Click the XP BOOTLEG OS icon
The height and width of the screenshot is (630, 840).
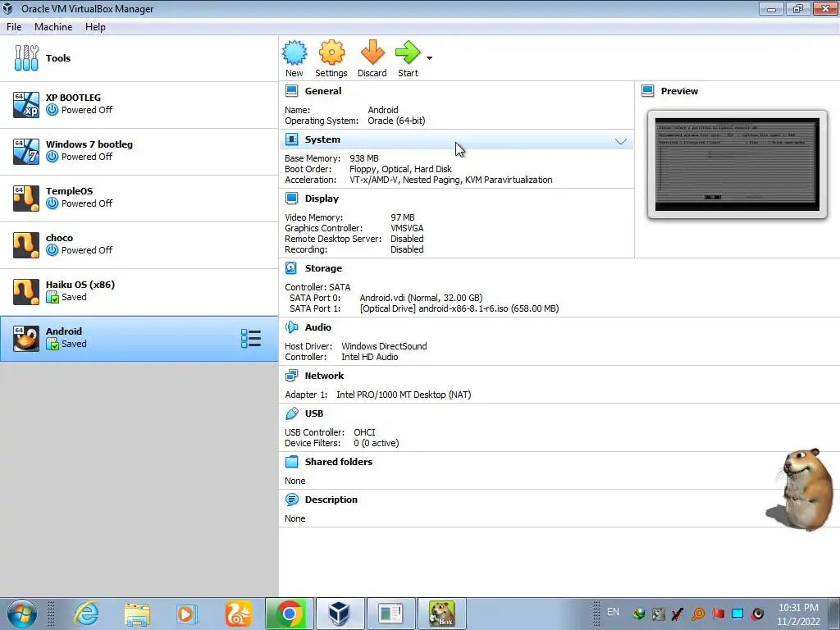tap(26, 105)
